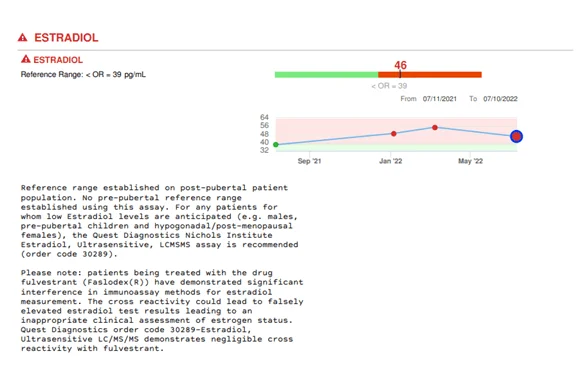Click the small ESTRADIOL test name label

58,60
